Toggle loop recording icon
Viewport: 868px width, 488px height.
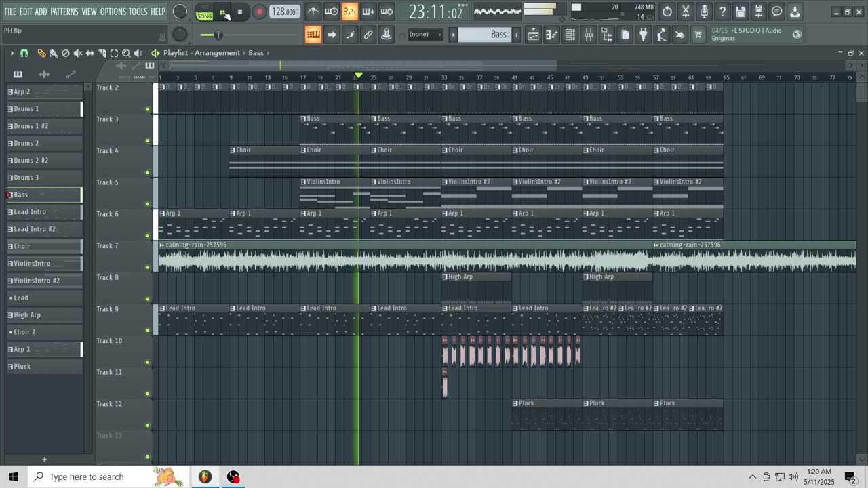pos(387,12)
